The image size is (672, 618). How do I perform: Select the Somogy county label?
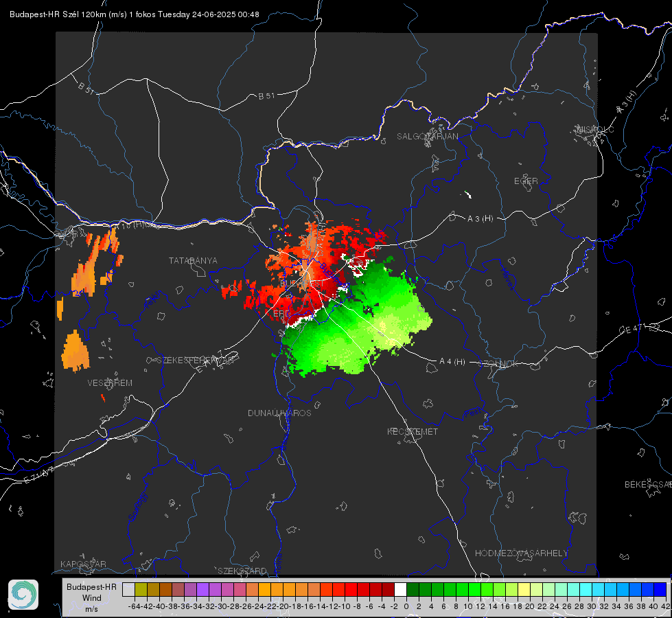[137, 507]
